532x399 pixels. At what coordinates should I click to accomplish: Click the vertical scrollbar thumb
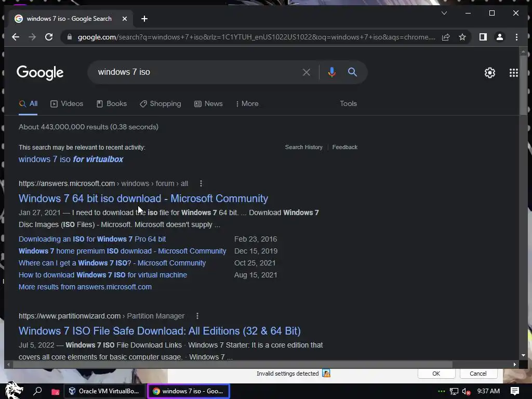pos(523,85)
